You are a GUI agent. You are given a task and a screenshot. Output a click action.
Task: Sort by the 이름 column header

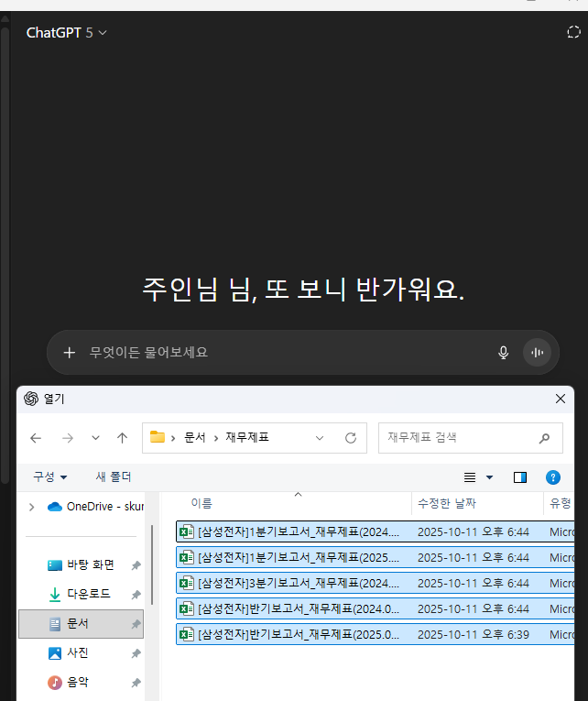tap(201, 504)
